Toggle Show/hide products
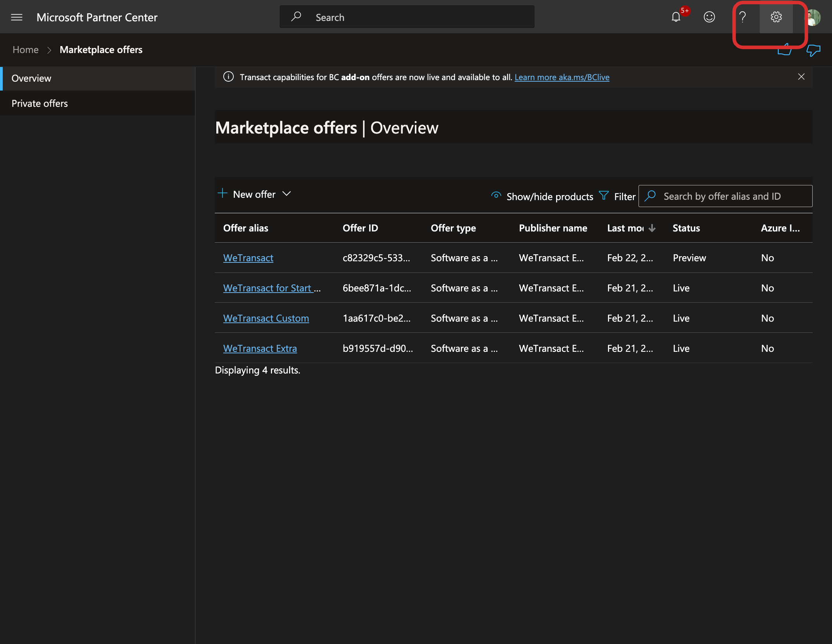 coord(541,196)
